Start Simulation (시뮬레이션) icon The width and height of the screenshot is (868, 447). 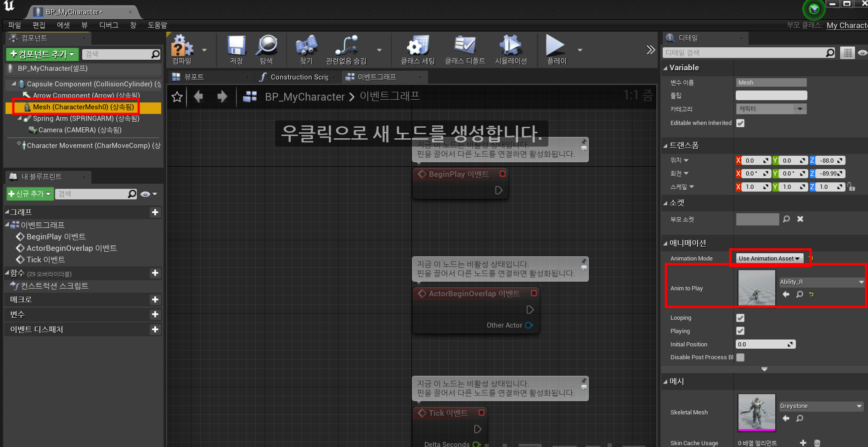(x=511, y=50)
